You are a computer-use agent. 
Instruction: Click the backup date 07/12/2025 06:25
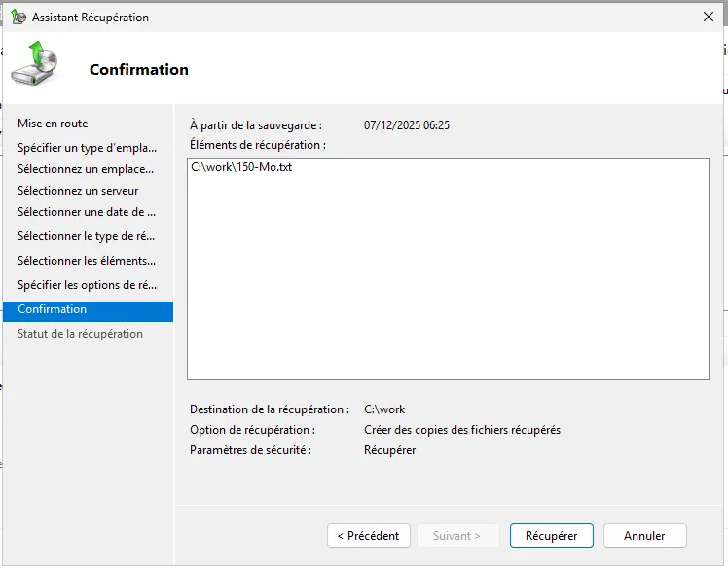click(407, 125)
